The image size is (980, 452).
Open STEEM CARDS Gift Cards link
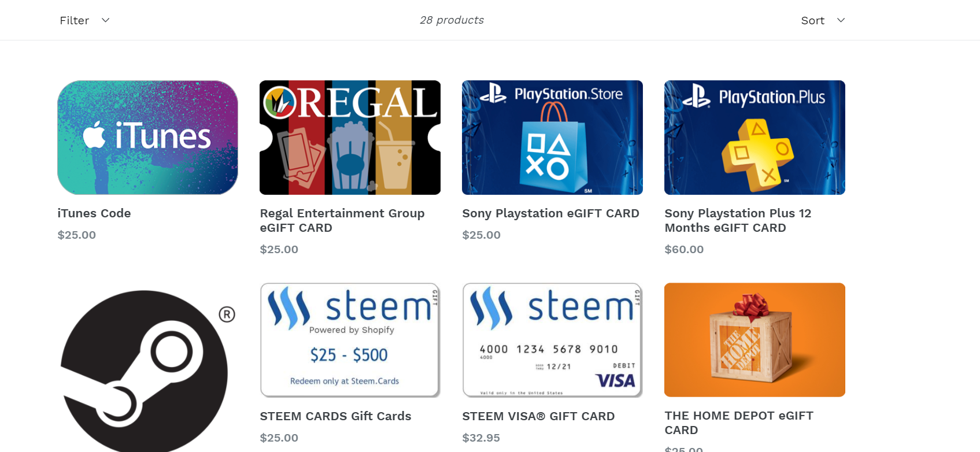pos(335,416)
